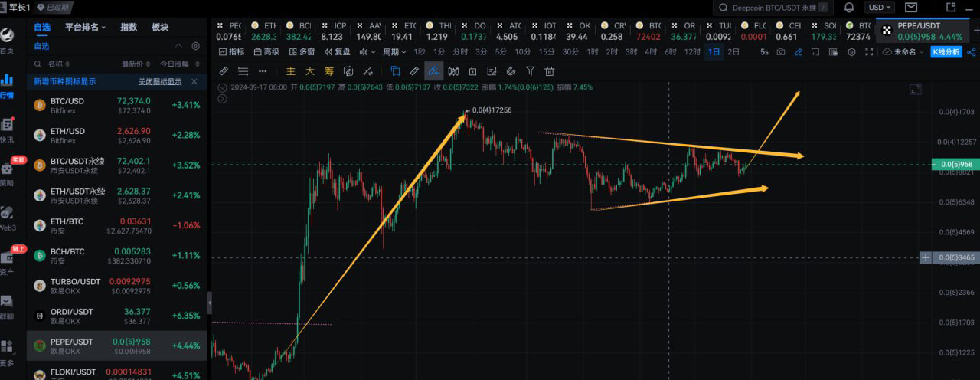Click the chart settings hexagon icon

pyautogui.click(x=851, y=52)
